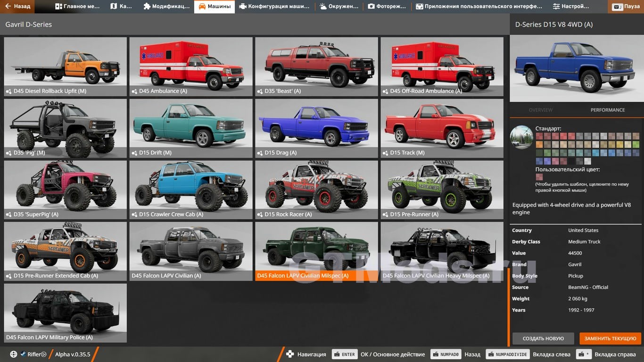Select the purple D15 Drag (A)
This screenshot has height=362, width=644.
click(x=316, y=128)
